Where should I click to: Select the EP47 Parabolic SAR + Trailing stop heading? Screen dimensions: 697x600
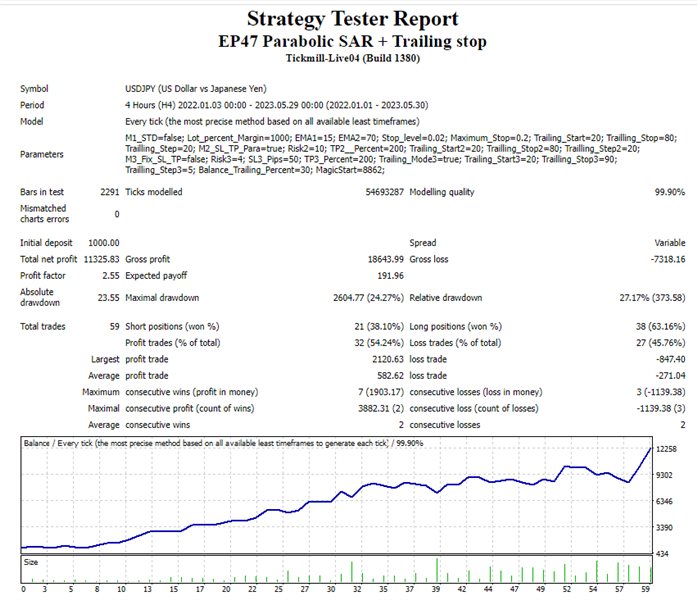(x=353, y=41)
